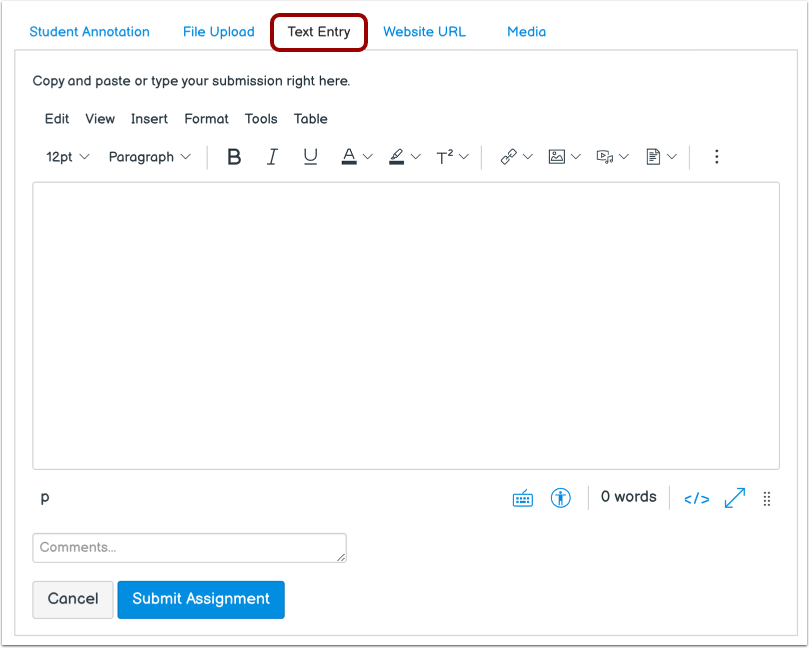The image size is (809, 648).
Task: Check accessibility with the accessibility checker icon
Action: tap(560, 497)
